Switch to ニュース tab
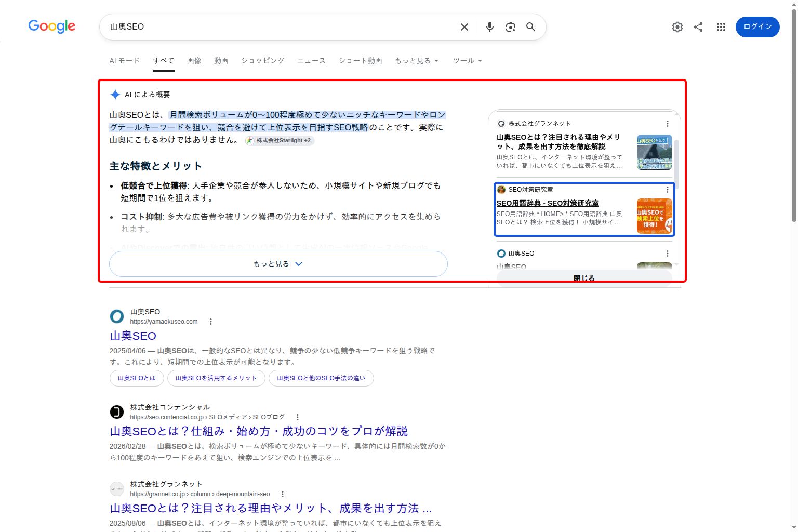798x532 pixels. [312, 61]
